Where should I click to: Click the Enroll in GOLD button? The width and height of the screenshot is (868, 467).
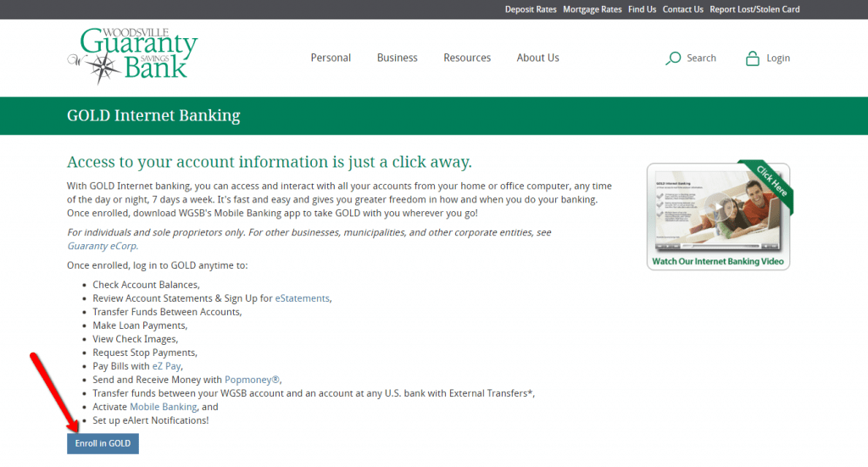coord(103,444)
